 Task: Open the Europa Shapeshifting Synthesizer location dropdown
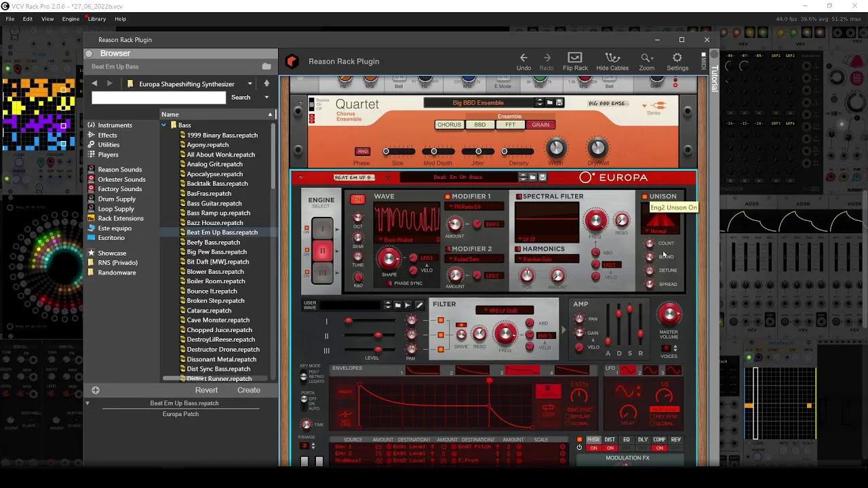click(250, 84)
